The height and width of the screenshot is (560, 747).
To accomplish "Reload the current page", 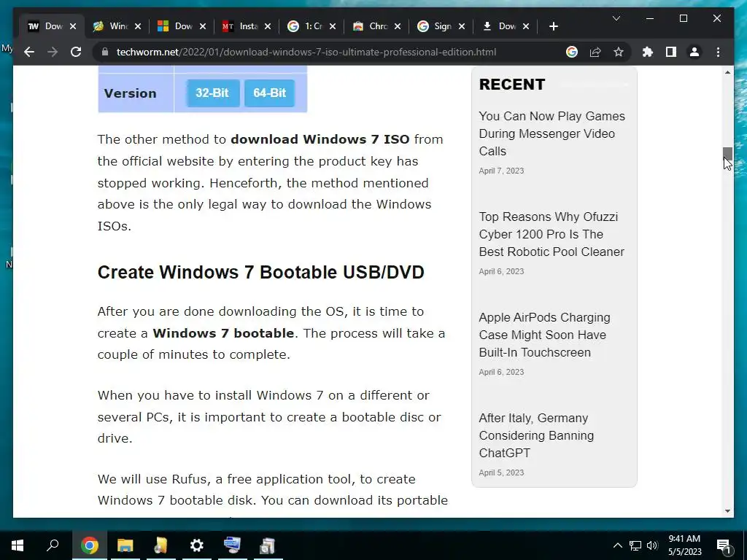I will coord(76,52).
